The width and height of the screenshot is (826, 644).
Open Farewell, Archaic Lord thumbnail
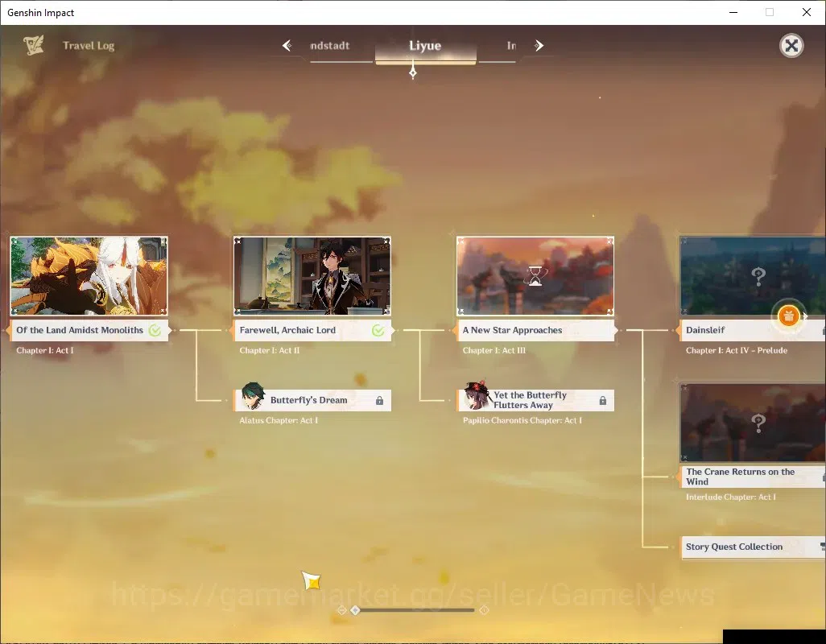click(x=312, y=276)
